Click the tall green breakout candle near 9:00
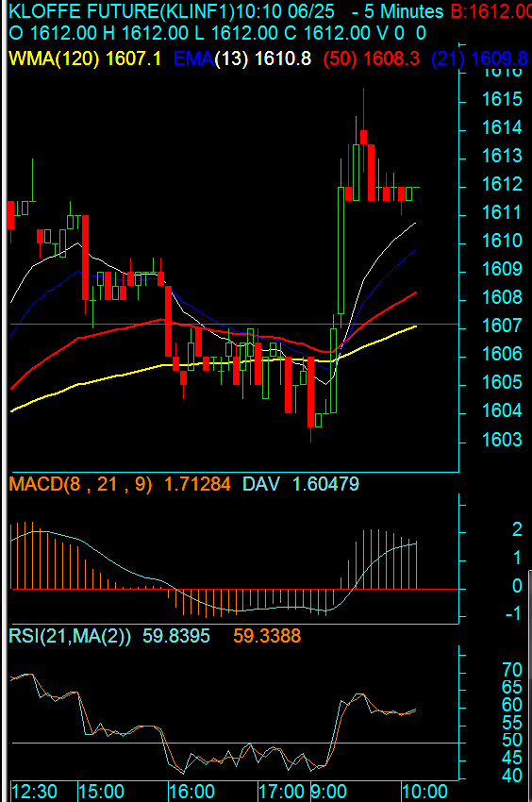The width and height of the screenshot is (532, 802). [341, 251]
